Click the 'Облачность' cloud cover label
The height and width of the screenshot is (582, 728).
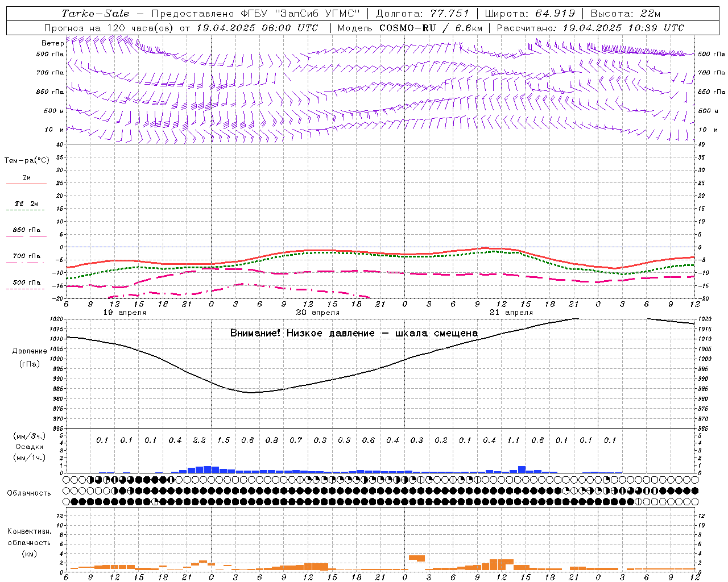click(x=29, y=493)
